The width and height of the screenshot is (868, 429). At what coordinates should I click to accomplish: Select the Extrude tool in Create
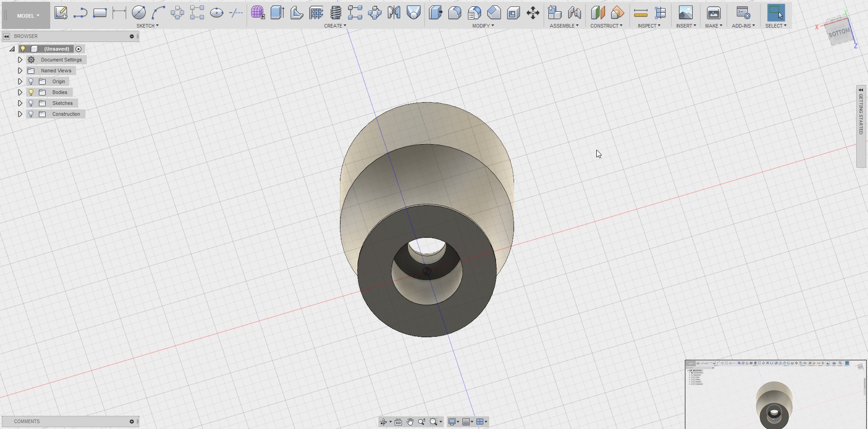coord(277,13)
